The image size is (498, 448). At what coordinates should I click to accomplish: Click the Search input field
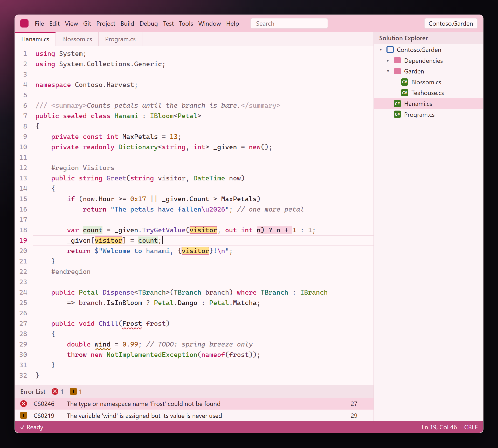pyautogui.click(x=289, y=23)
